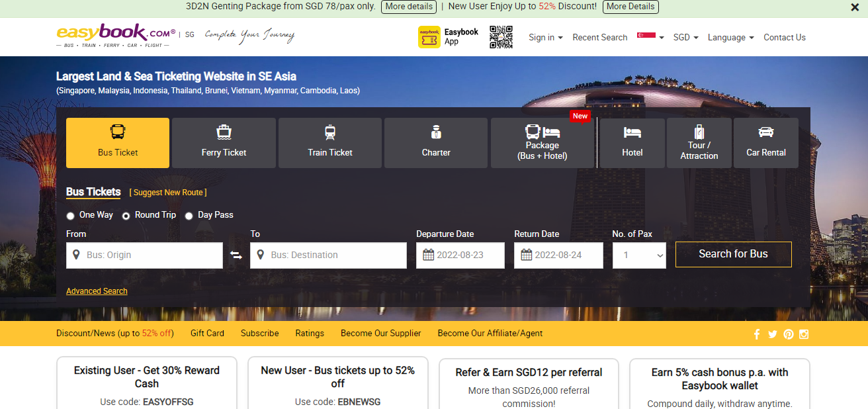This screenshot has width=868, height=409.
Task: Open New User bus tickets 52% off card
Action: click(338, 383)
